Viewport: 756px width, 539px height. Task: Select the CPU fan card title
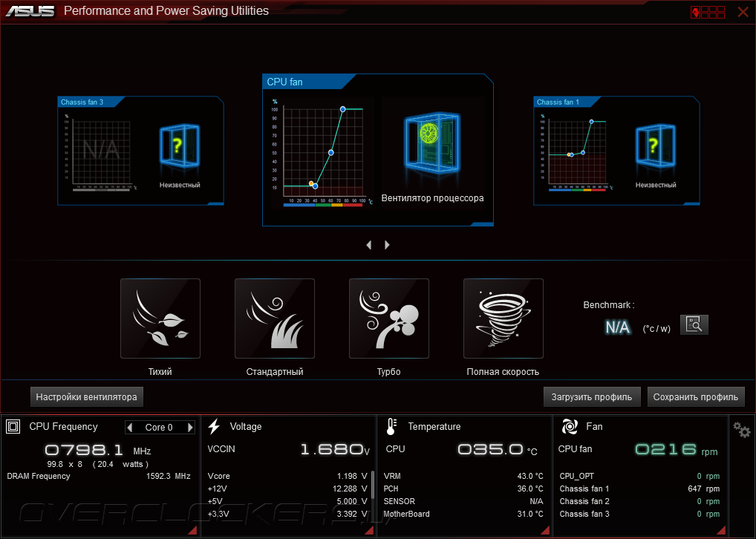tap(285, 82)
